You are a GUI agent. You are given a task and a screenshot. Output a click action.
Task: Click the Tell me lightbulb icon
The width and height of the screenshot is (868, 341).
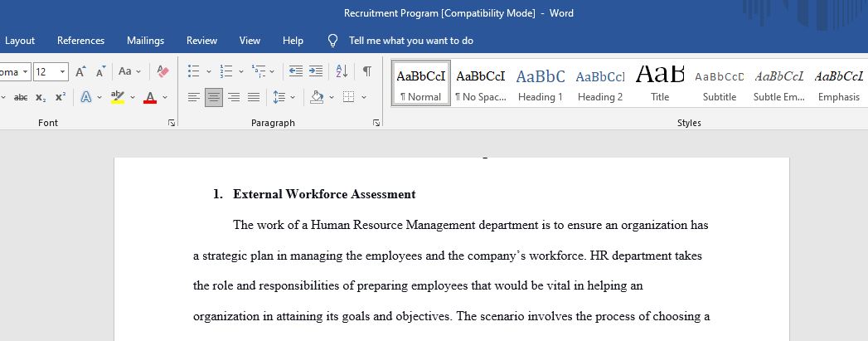click(x=332, y=41)
